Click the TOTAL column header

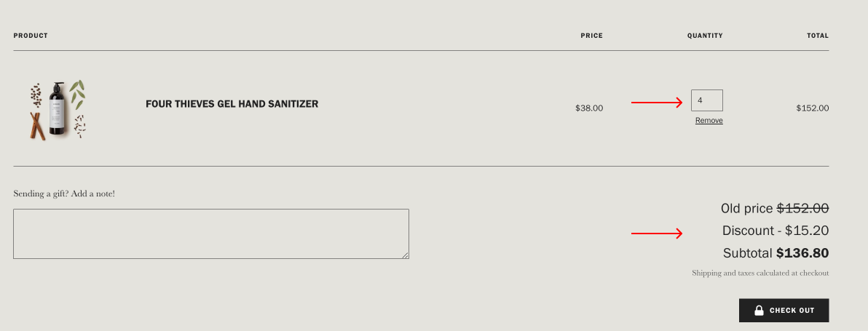[x=818, y=36]
